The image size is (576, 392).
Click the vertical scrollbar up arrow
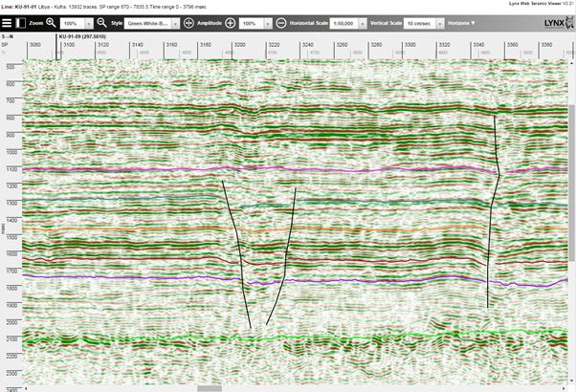[572, 63]
